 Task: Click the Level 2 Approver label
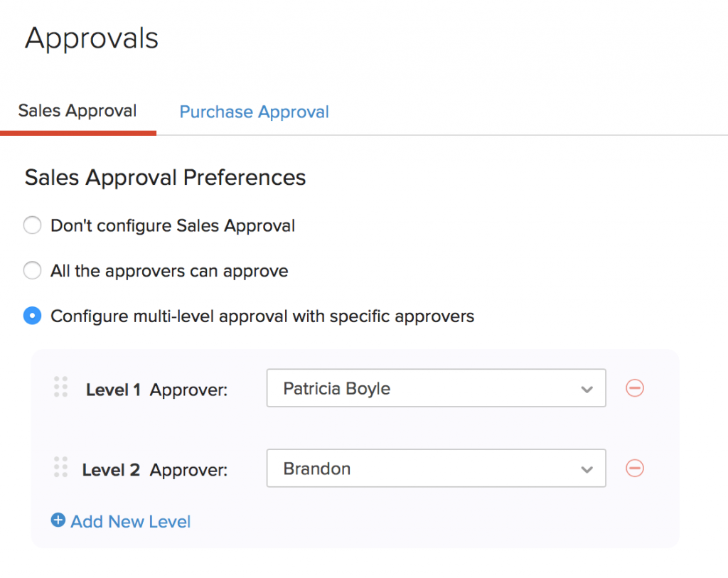click(x=155, y=469)
